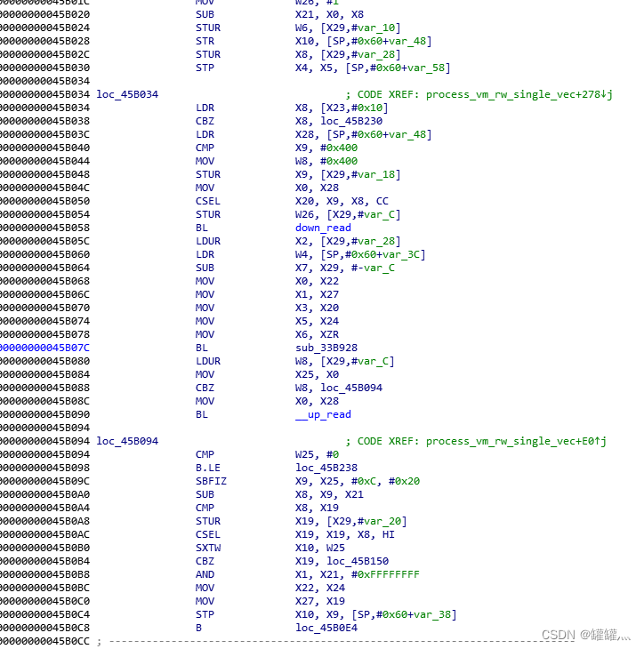Click var_3C in the LDR W4 instruction
Image resolution: width=644 pixels, height=649 pixels.
tap(401, 254)
